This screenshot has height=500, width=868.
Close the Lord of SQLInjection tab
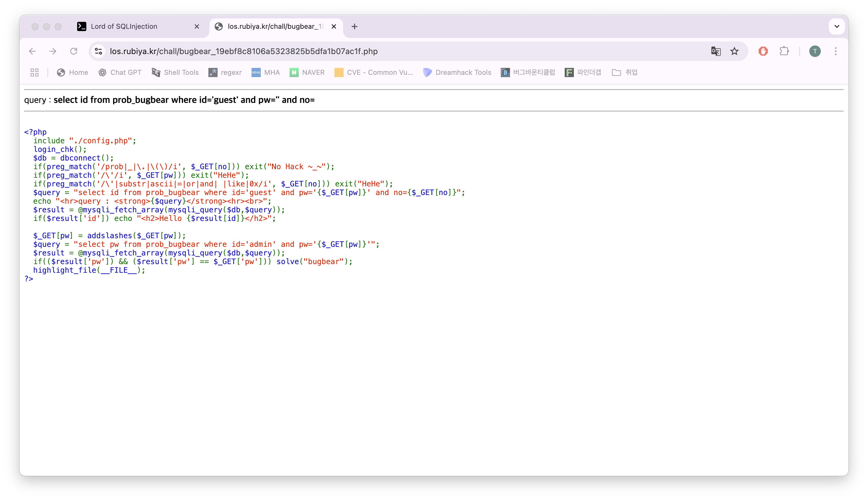[197, 26]
